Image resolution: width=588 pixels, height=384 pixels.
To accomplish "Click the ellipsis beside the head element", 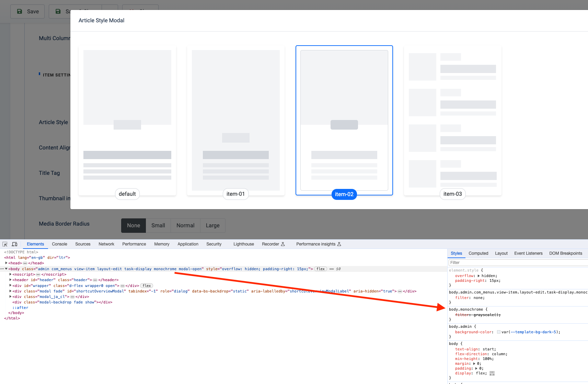I will coord(25,263).
